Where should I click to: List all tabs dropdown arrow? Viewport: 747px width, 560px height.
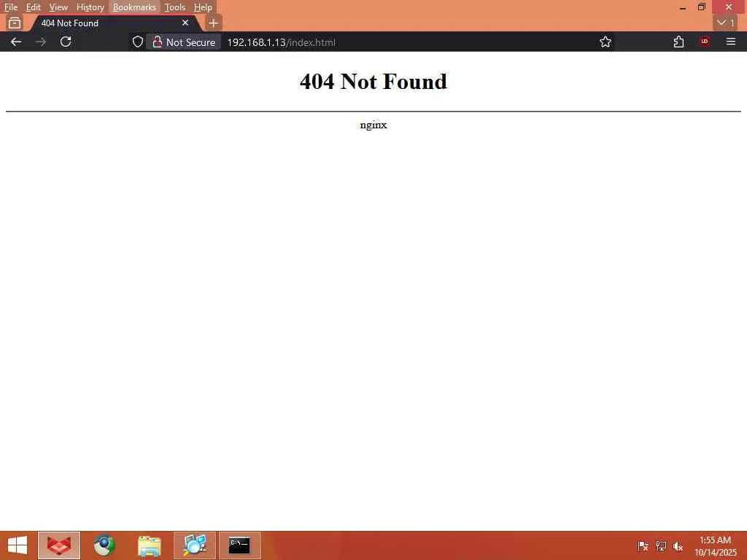click(726, 23)
